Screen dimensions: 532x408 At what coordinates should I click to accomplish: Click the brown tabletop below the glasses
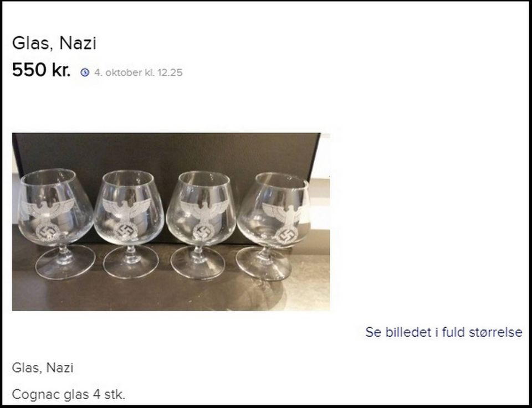tap(166, 293)
